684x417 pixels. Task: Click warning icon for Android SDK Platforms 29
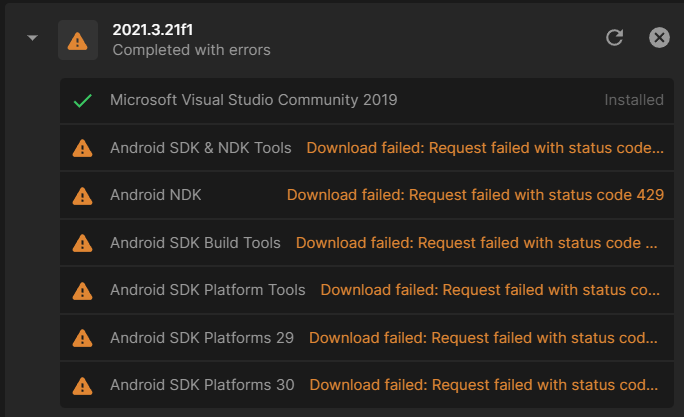pyautogui.click(x=82, y=338)
